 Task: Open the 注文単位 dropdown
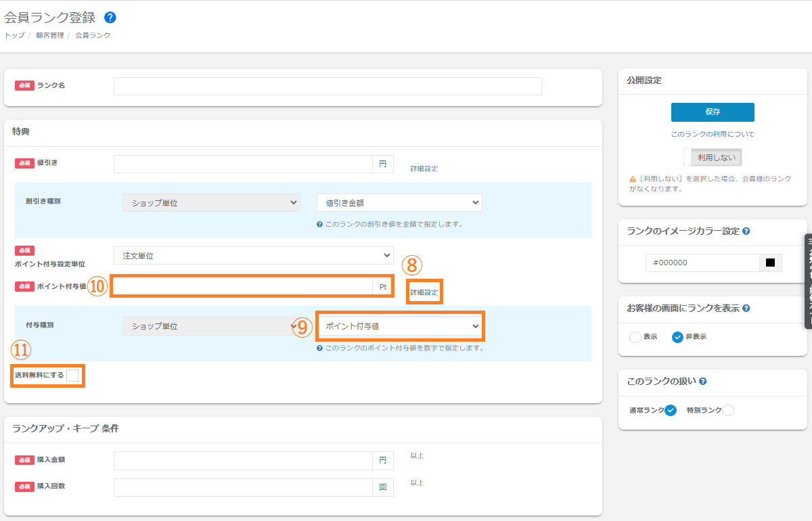(x=254, y=255)
